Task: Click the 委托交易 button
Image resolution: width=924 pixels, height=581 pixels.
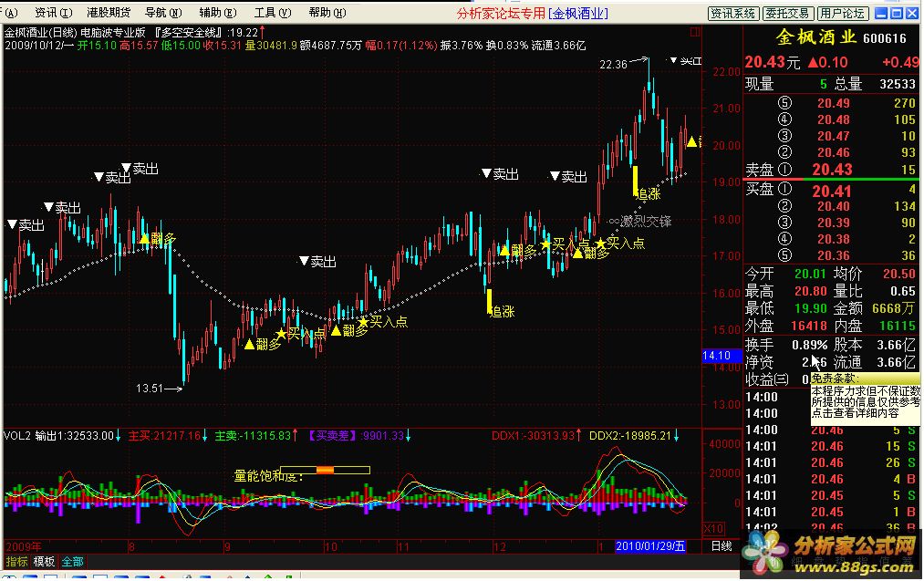Action: point(788,13)
